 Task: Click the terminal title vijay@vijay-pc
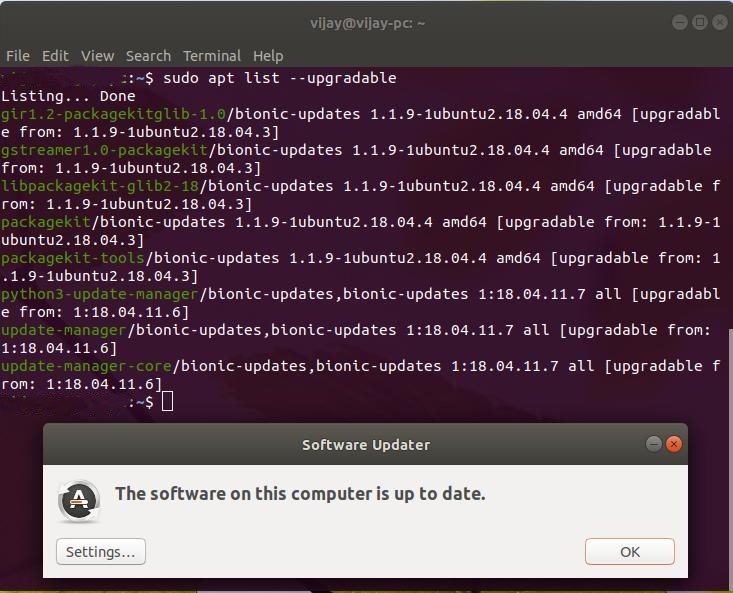tap(367, 23)
